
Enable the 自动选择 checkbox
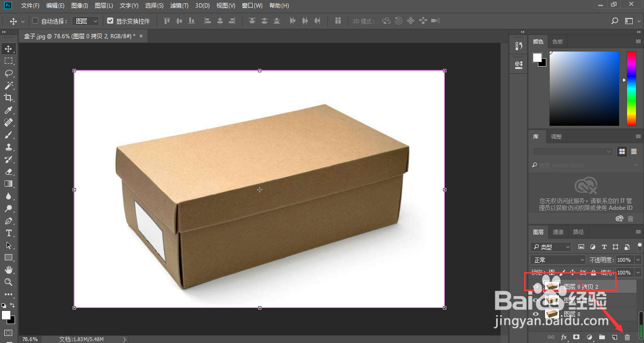coord(35,21)
